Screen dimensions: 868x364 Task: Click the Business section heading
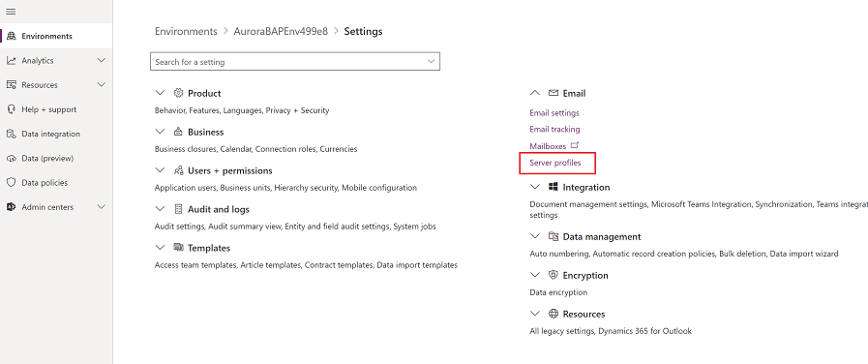tap(205, 132)
